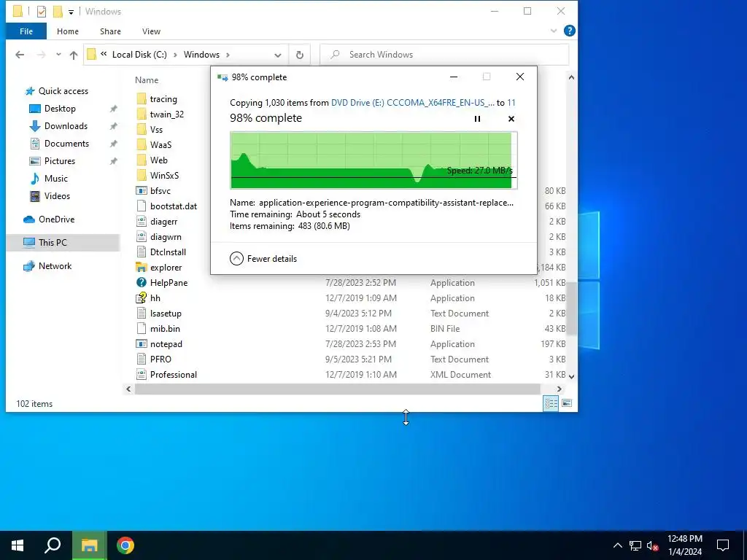Select the WaaS folder

(160, 145)
